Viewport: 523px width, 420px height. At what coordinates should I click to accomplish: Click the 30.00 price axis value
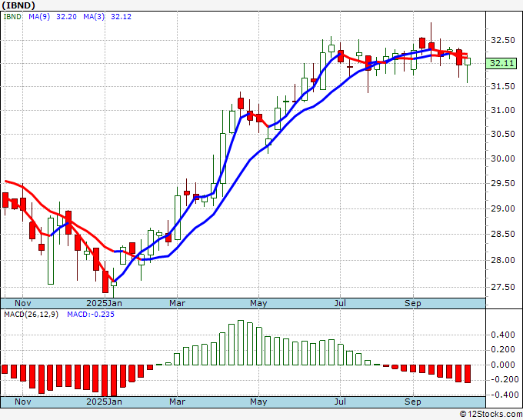point(503,158)
